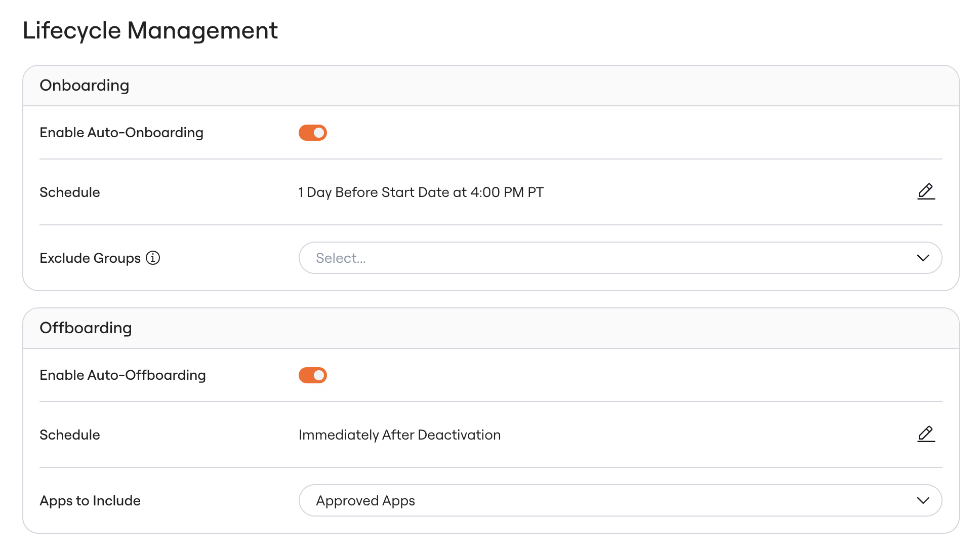Viewport: 980px width, 553px height.
Task: Expand the Exclude Groups chevron arrow
Action: 923,258
